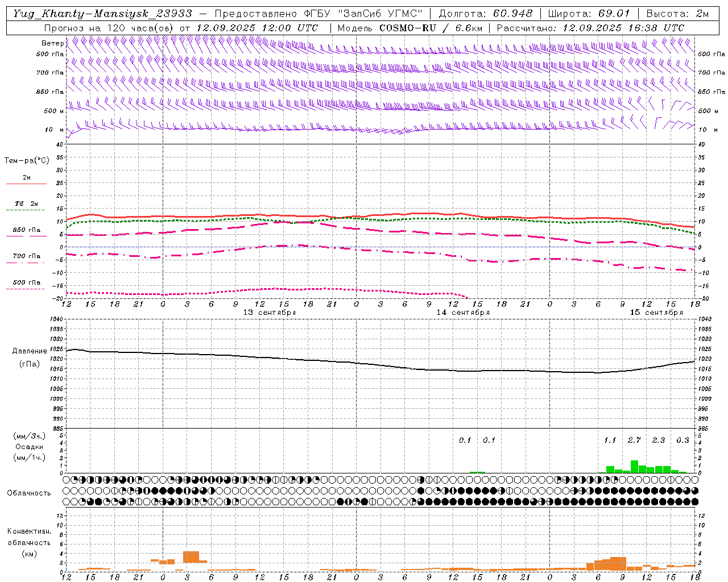Click the precipitation total value 1.1
Screen dimensions: 728x582
click(610, 440)
